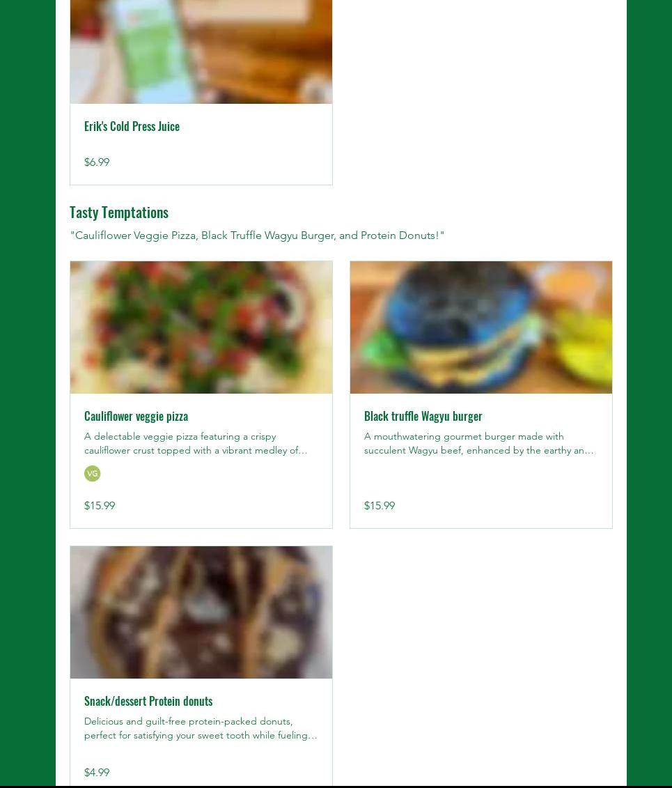Open the Protein donuts photo
The image size is (672, 788).
point(201,612)
